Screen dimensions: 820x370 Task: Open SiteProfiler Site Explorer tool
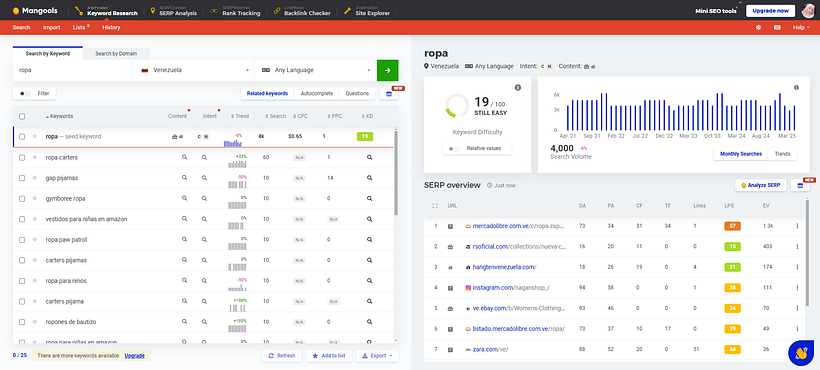point(367,10)
